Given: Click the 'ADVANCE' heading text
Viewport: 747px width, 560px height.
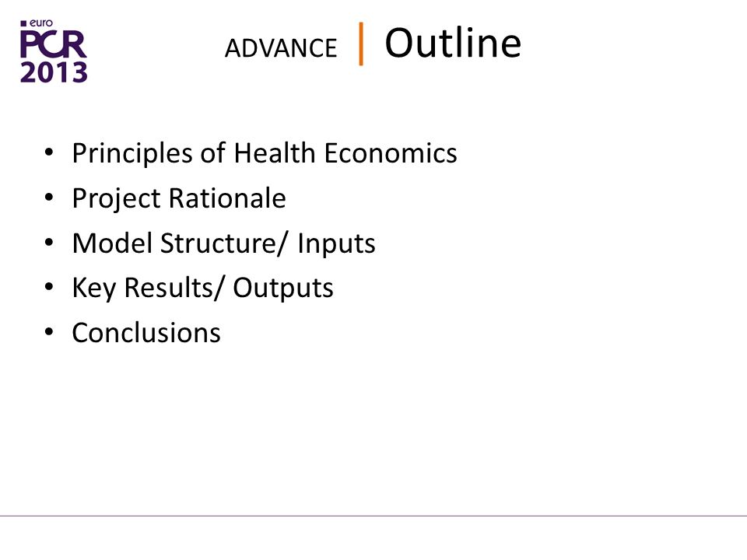Looking at the screenshot, I should (281, 48).
